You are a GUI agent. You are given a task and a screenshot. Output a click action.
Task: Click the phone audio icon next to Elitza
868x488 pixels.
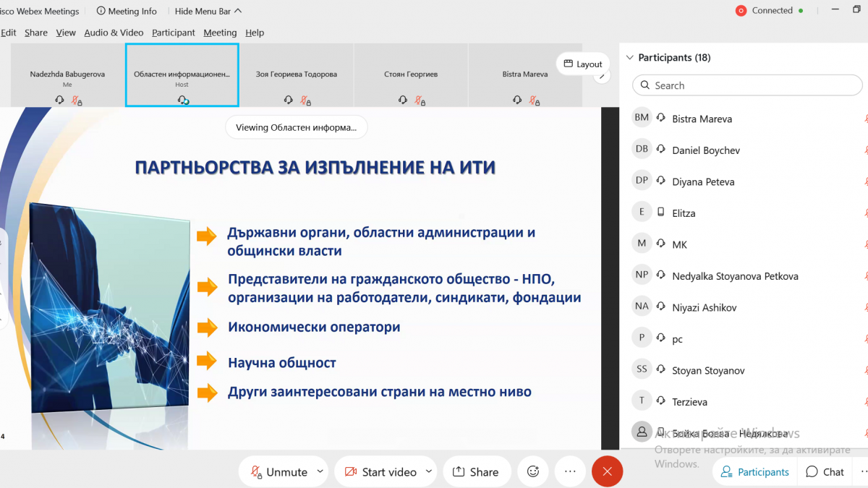660,213
